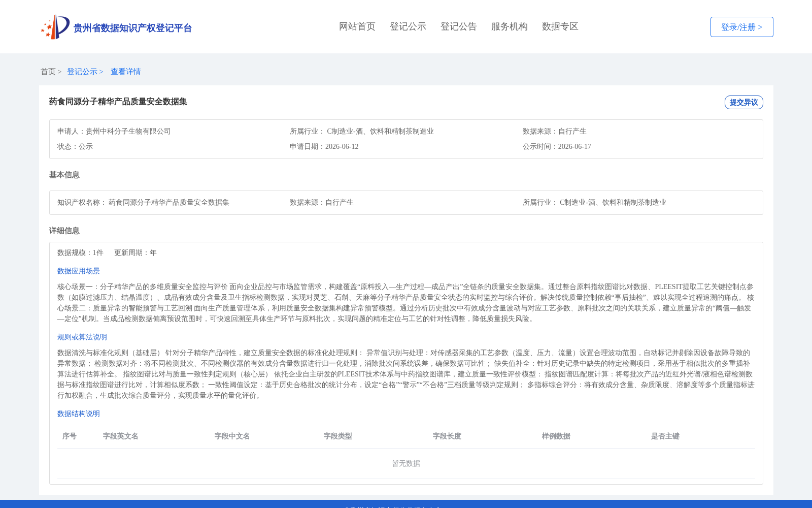Click 数据来源：自行产生 in the top info box
The image size is (812, 508).
point(555,131)
